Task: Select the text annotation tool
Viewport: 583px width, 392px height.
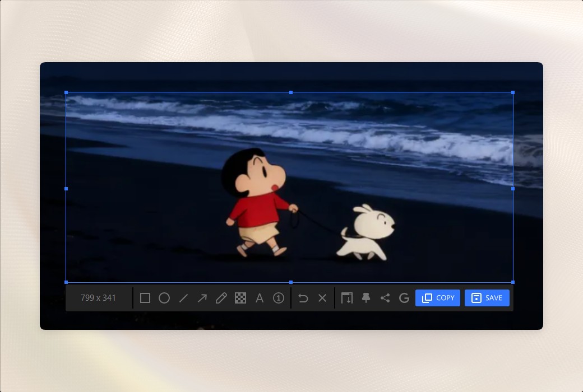Action: click(260, 298)
